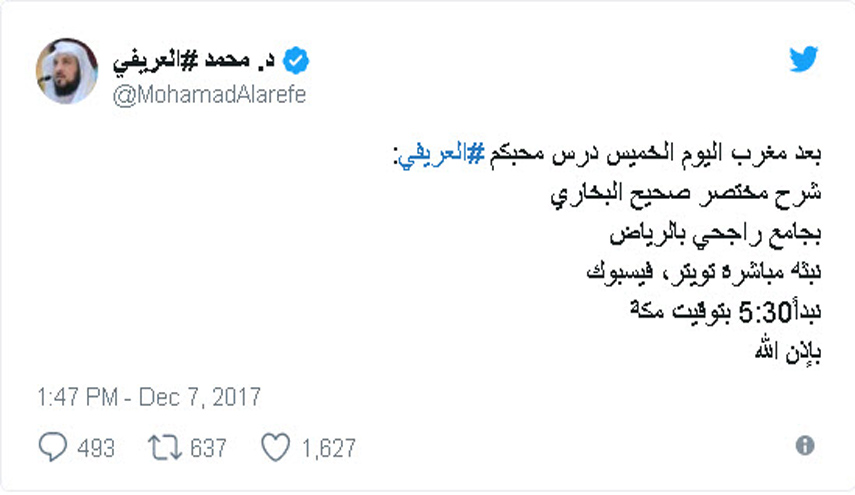Click the 1,627 likes count
855x495 pixels.
(x=326, y=448)
